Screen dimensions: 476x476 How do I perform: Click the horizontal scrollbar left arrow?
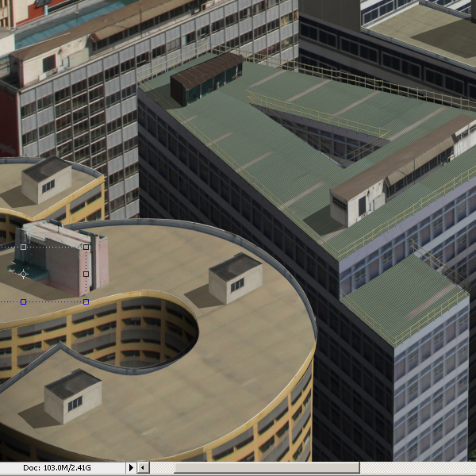click(144, 467)
